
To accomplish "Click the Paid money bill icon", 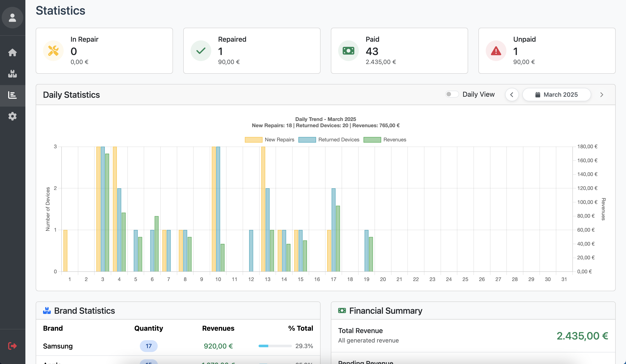I will [348, 51].
